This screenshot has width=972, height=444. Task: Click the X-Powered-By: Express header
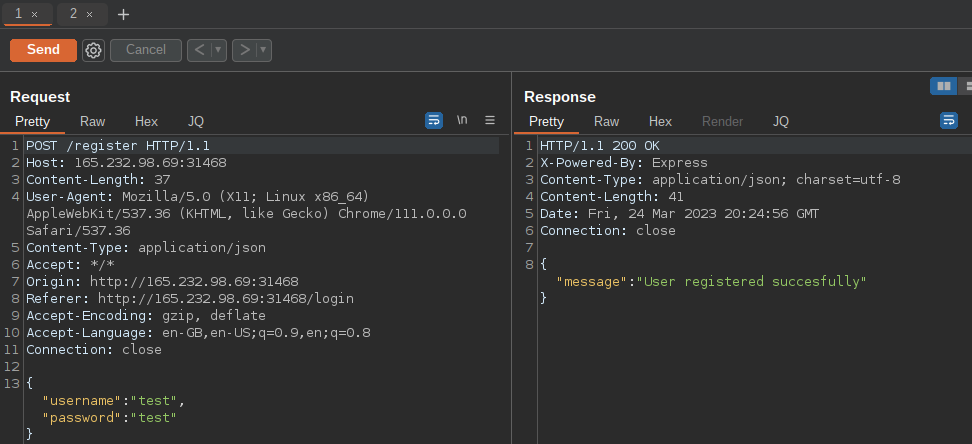(624, 162)
